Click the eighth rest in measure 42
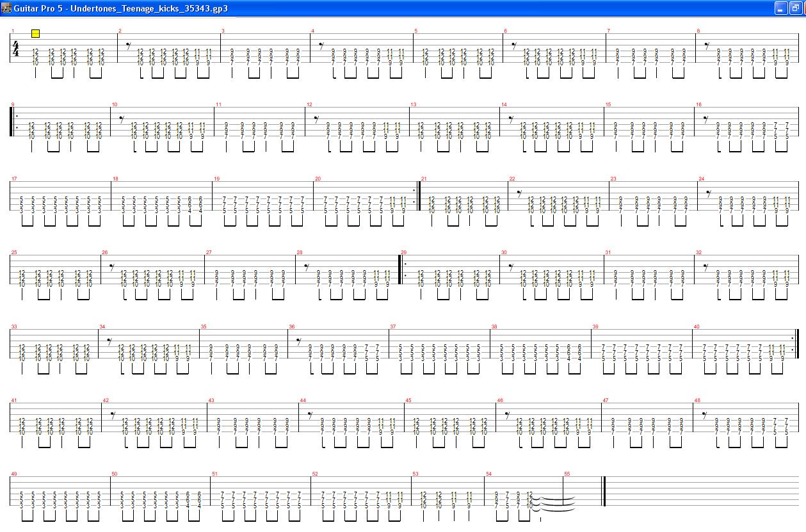The image size is (806, 532). pos(113,414)
